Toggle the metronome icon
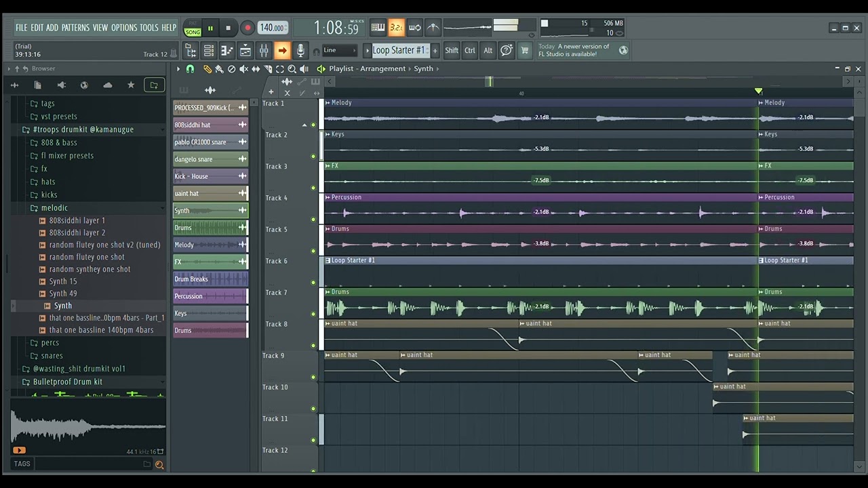 [x=433, y=28]
